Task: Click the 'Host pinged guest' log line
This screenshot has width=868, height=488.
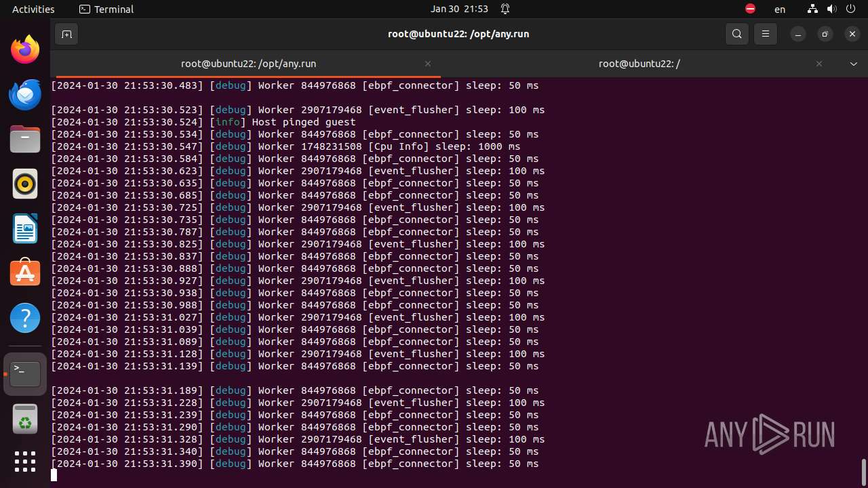Action: click(203, 122)
